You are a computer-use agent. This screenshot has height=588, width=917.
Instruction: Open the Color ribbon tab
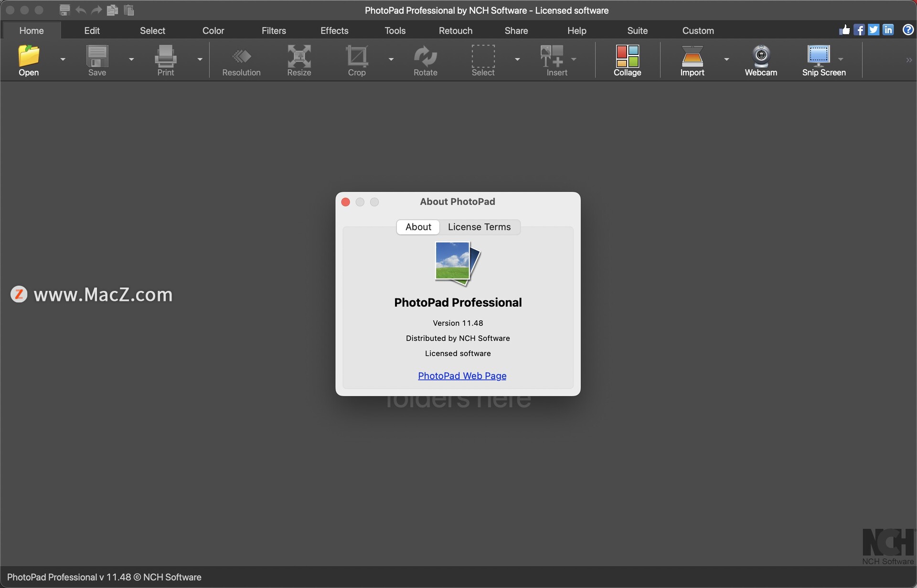213,31
